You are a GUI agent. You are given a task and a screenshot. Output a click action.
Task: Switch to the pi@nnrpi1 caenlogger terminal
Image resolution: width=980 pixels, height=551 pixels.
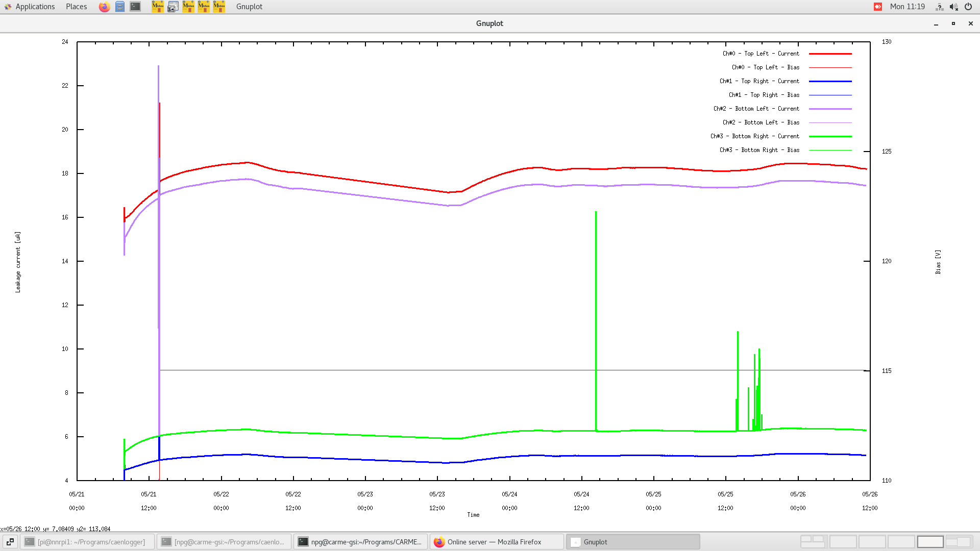click(87, 542)
